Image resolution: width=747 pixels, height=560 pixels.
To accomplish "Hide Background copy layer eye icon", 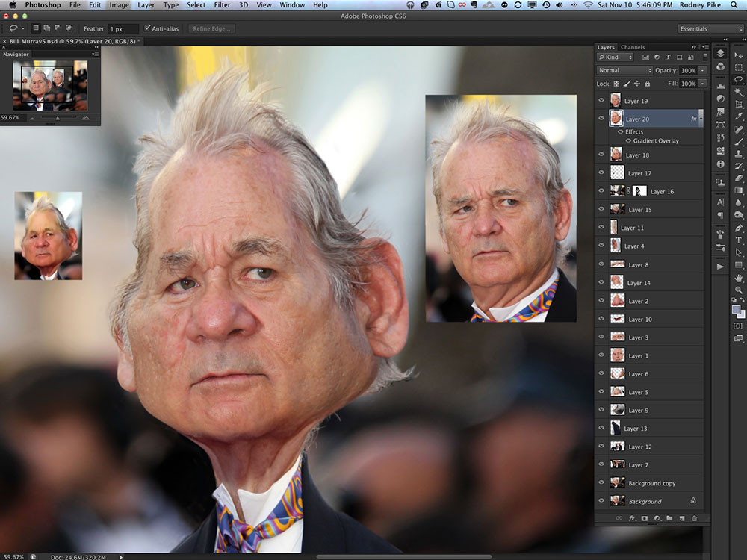I will pyautogui.click(x=601, y=482).
